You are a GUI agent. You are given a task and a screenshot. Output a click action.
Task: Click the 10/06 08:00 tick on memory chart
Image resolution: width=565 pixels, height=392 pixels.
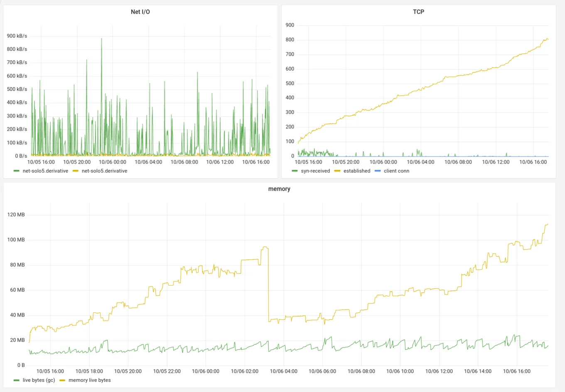[361, 371]
